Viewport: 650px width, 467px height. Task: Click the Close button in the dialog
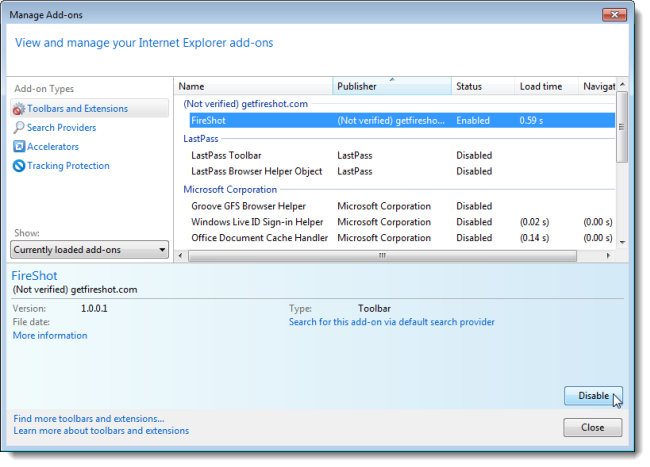point(592,427)
